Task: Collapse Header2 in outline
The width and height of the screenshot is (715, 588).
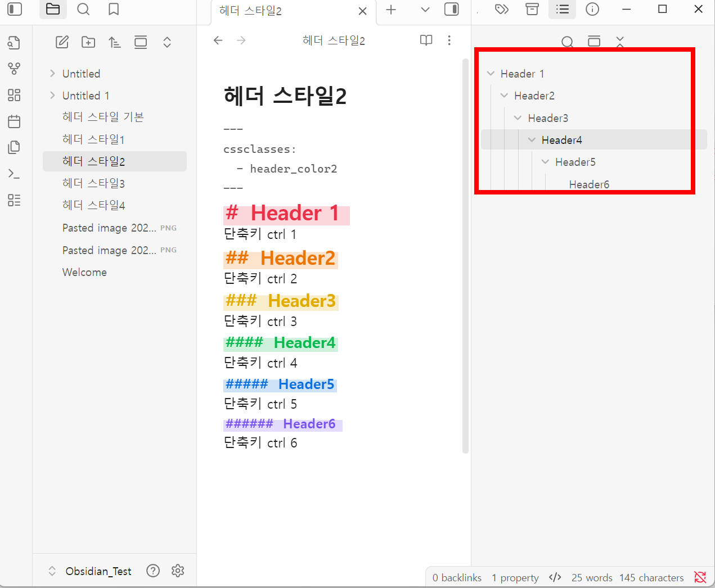Action: 505,96
